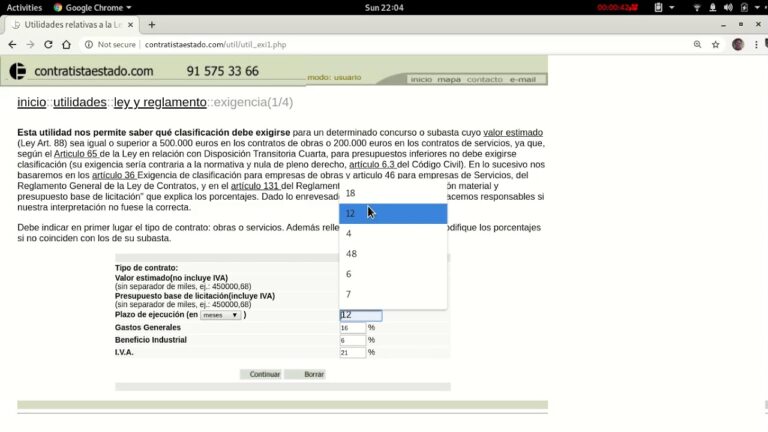This screenshot has height=432, width=768.
Task: Open the Google Chrome app menu
Action: 93,7
